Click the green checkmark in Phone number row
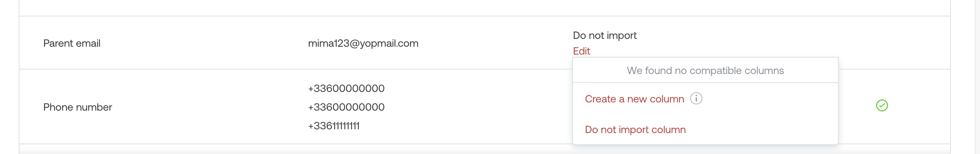 [881, 105]
